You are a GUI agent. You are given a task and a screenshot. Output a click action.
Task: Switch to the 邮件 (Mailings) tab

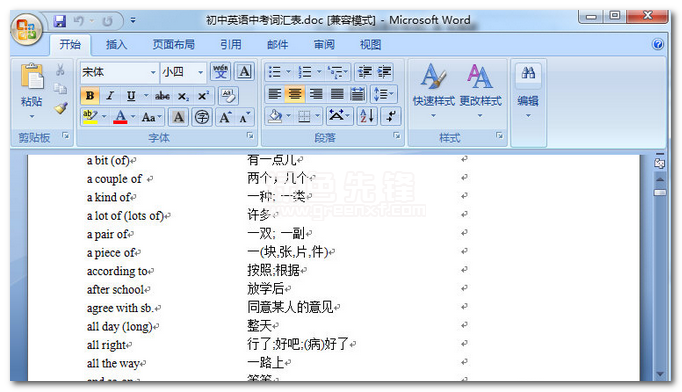(x=277, y=44)
